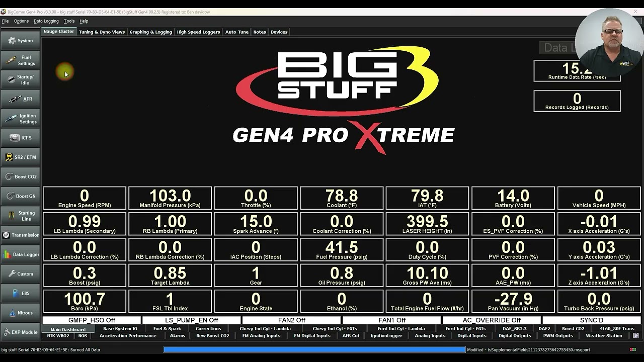
Task: Click the AC_OVERRIDE Off status indicator
Action: click(x=492, y=320)
